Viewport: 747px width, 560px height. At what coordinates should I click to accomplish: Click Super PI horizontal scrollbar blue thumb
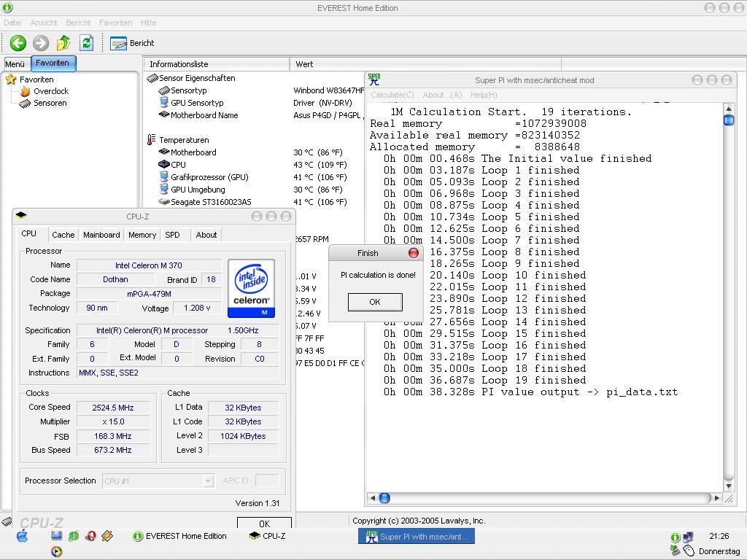tap(384, 498)
